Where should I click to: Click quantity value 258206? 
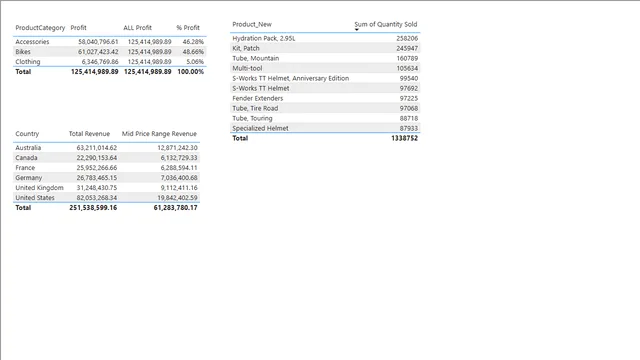407,38
